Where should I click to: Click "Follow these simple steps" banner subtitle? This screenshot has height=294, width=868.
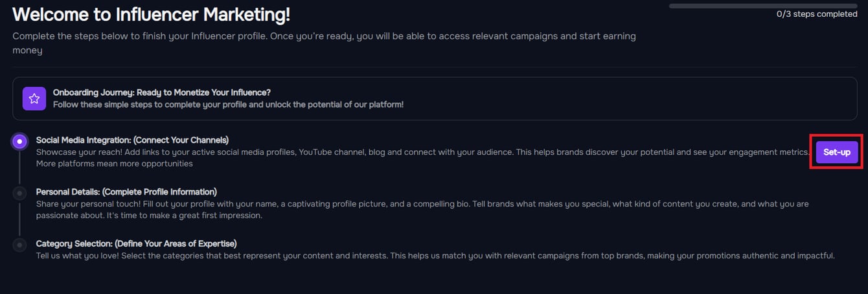[228, 104]
